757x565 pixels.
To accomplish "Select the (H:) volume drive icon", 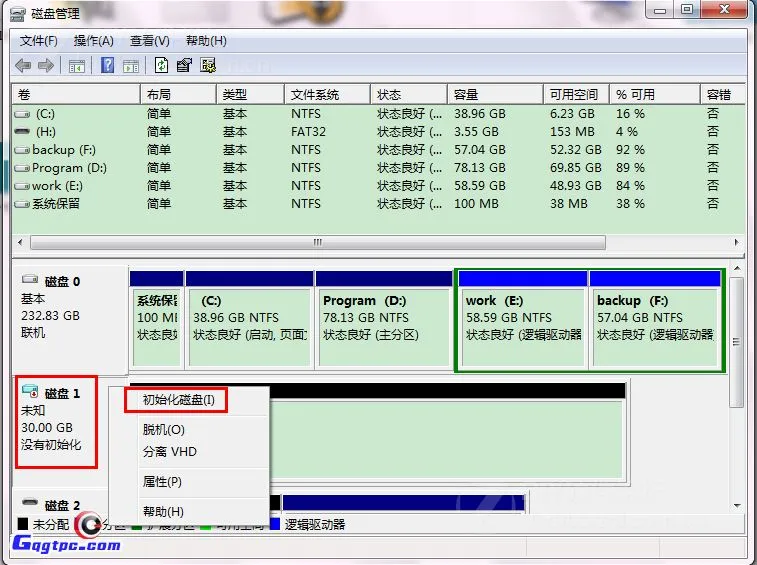I will (22, 131).
